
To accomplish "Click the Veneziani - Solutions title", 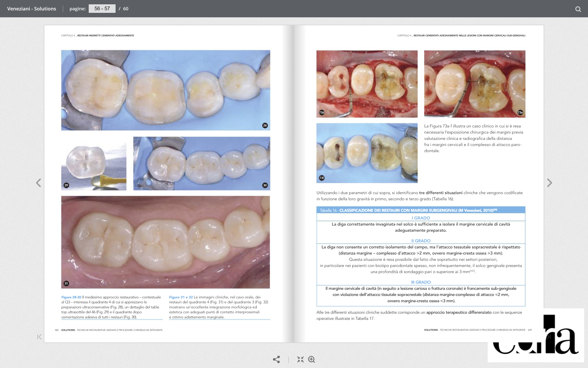I will (x=32, y=9).
